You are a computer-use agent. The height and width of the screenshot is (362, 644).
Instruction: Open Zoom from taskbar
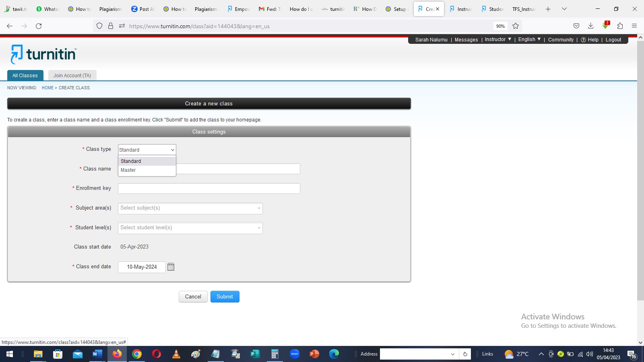click(x=295, y=354)
